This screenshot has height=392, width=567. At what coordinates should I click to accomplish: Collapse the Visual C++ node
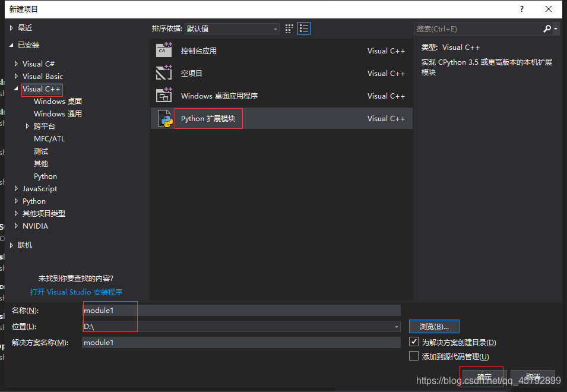coord(16,88)
